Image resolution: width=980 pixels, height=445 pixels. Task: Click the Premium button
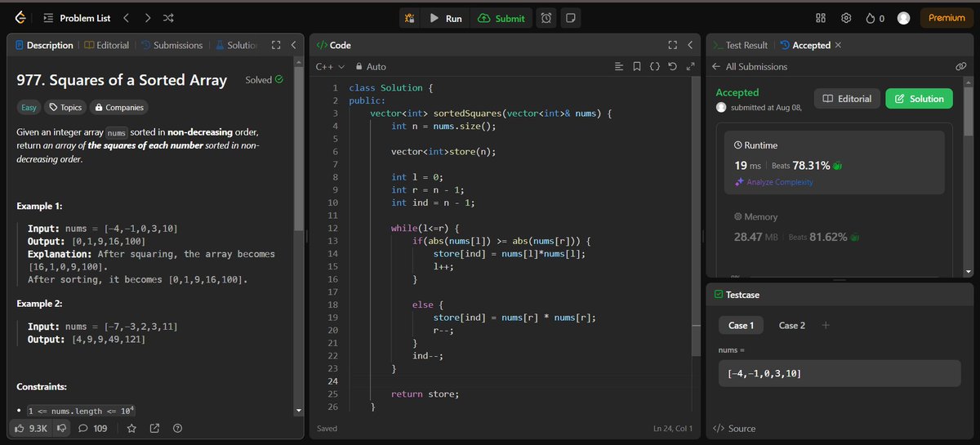point(947,18)
